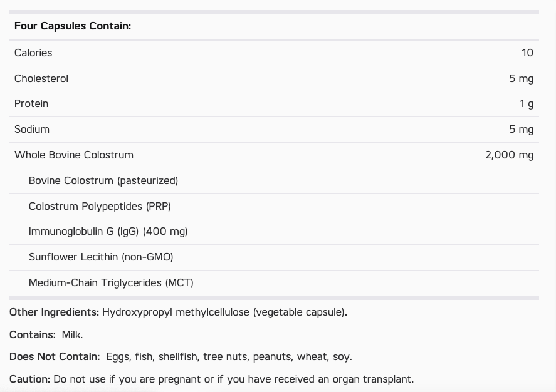The image size is (556, 392).
Task: Select the Protein row label
Action: pyautogui.click(x=31, y=103)
